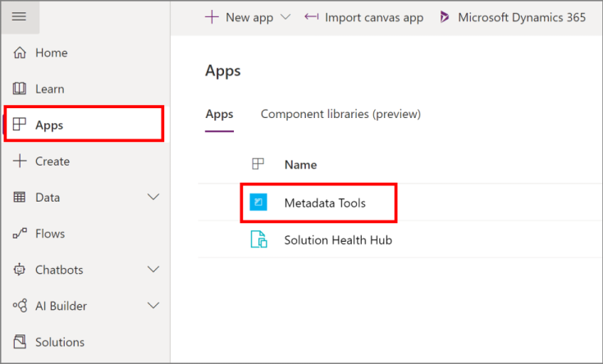Viewport: 603px width, 364px height.
Task: Open Create in left navigation
Action: coord(52,162)
